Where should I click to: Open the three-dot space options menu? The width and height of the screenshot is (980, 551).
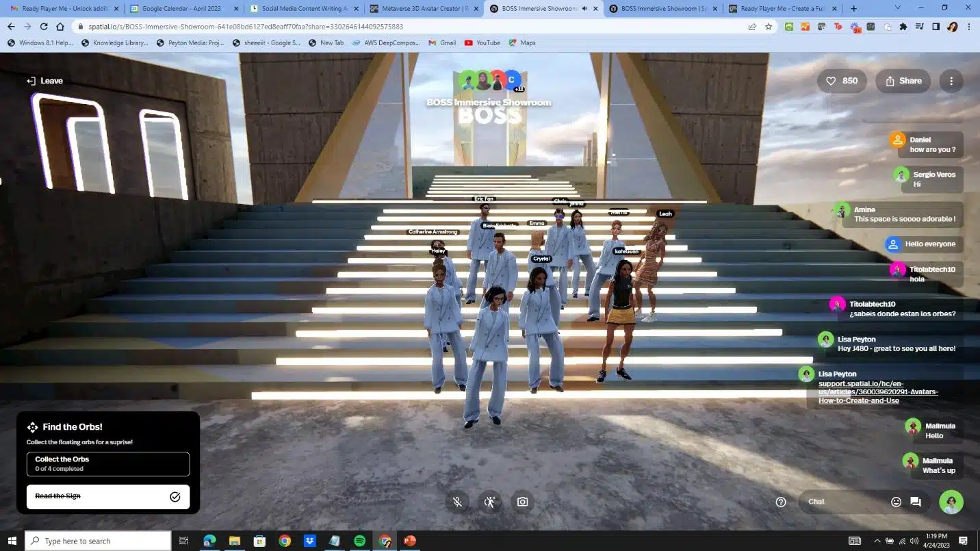(x=951, y=81)
